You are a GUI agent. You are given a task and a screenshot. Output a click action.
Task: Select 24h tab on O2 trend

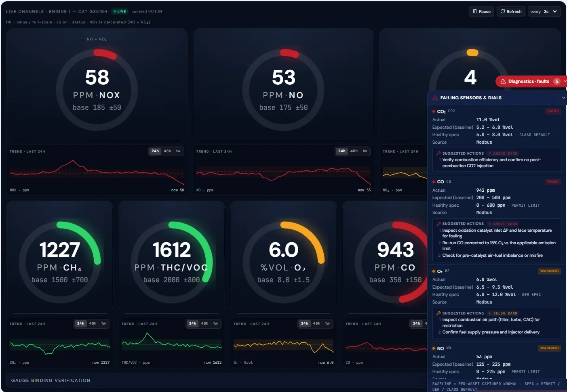click(x=305, y=323)
